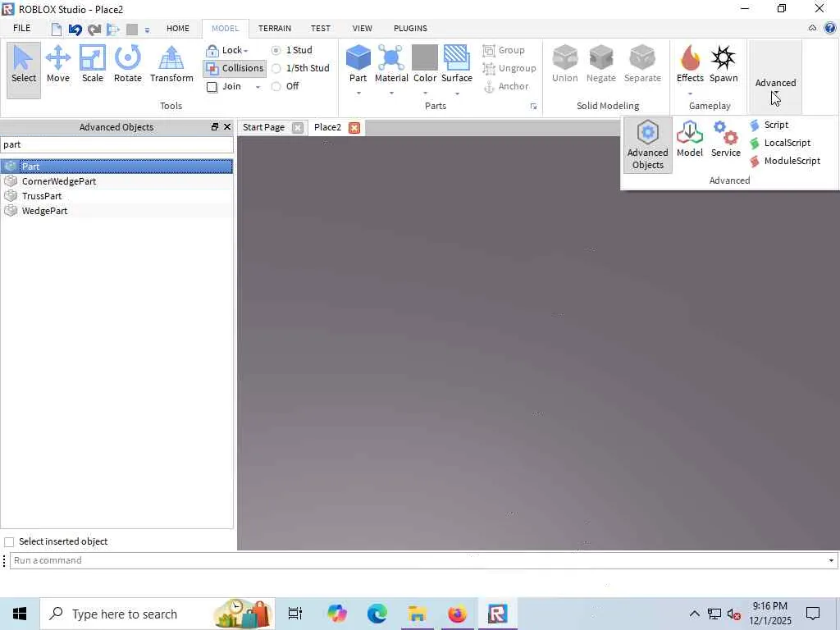
Task: Choose the Move tool
Action: pyautogui.click(x=58, y=64)
